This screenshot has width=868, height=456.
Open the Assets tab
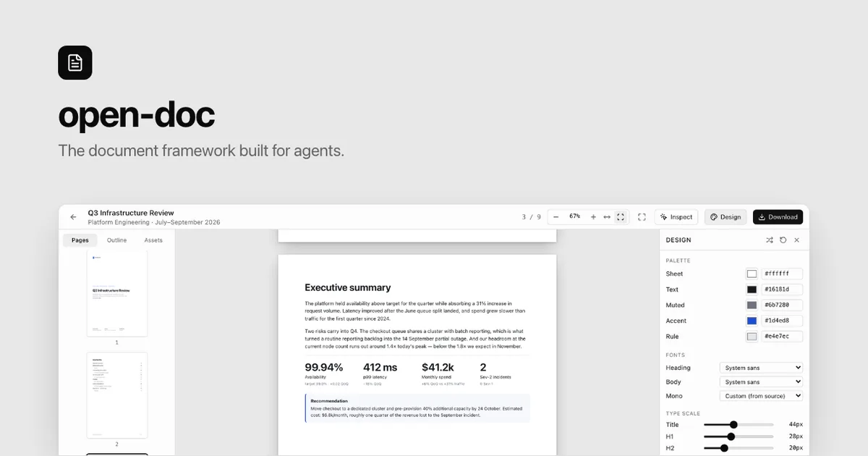tap(153, 240)
